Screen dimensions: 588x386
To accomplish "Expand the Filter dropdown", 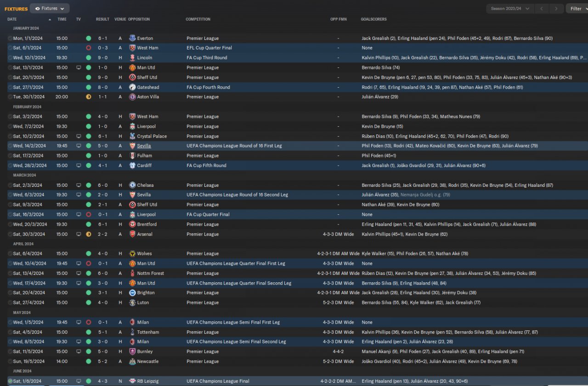I will pos(579,9).
